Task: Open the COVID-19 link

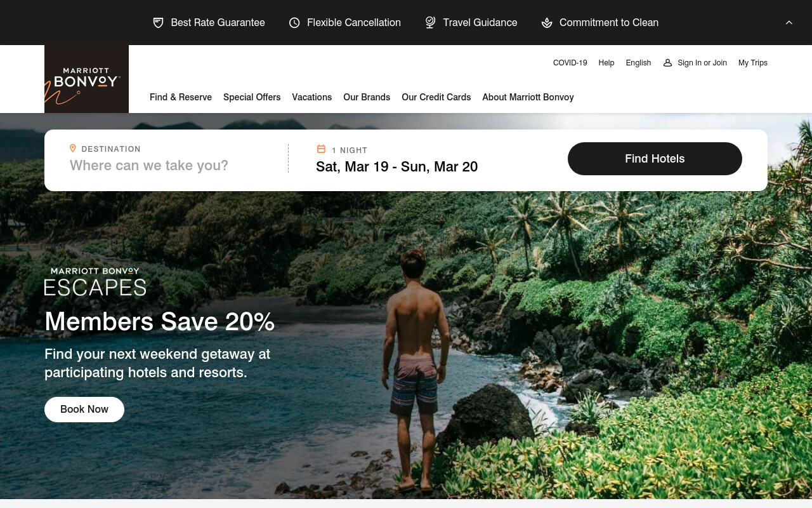Action: tap(570, 63)
